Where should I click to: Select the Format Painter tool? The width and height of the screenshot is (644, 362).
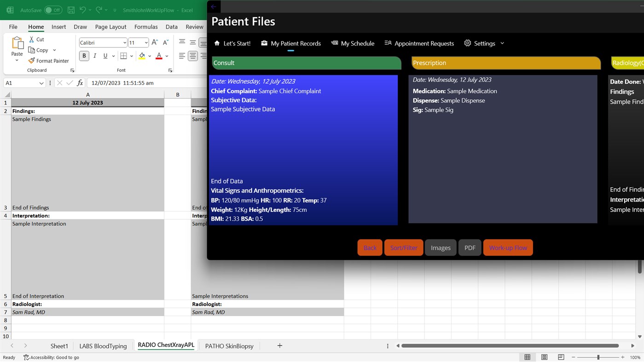(x=49, y=60)
